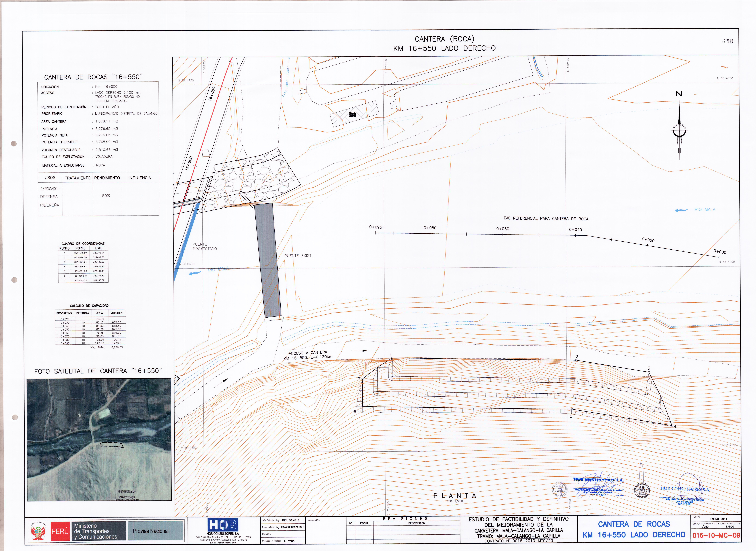This screenshot has height=551, width=756.
Task: Click the "60%" yield cell
Action: point(106,196)
